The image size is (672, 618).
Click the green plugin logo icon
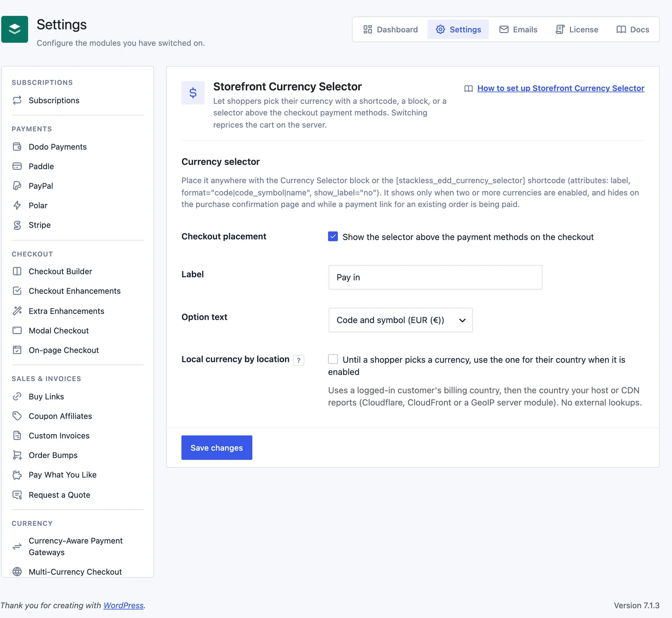pos(15,29)
